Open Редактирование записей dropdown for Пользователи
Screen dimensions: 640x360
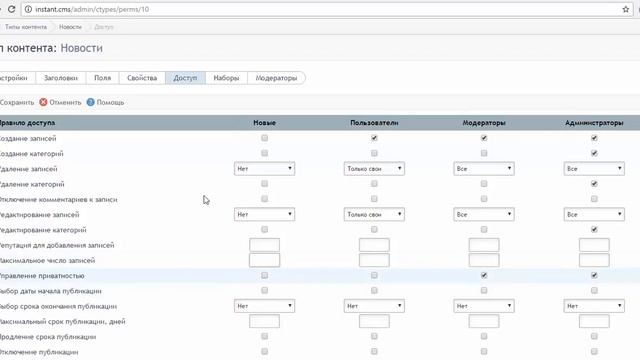tap(374, 214)
